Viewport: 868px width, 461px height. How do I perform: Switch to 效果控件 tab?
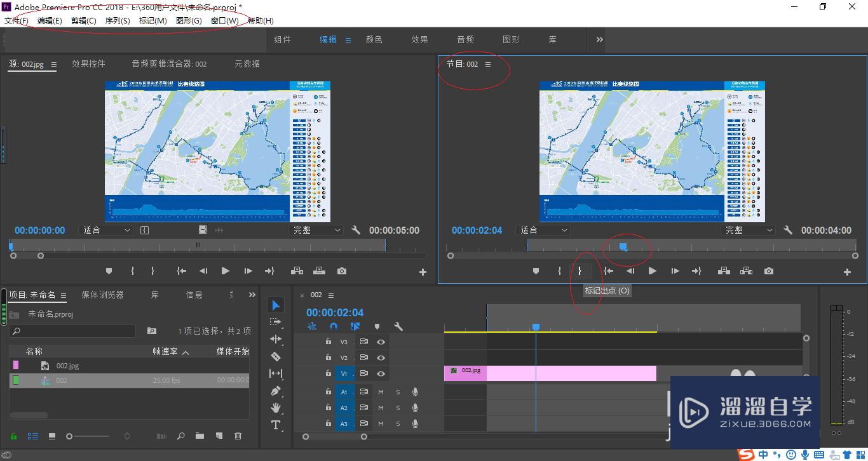[x=88, y=63]
